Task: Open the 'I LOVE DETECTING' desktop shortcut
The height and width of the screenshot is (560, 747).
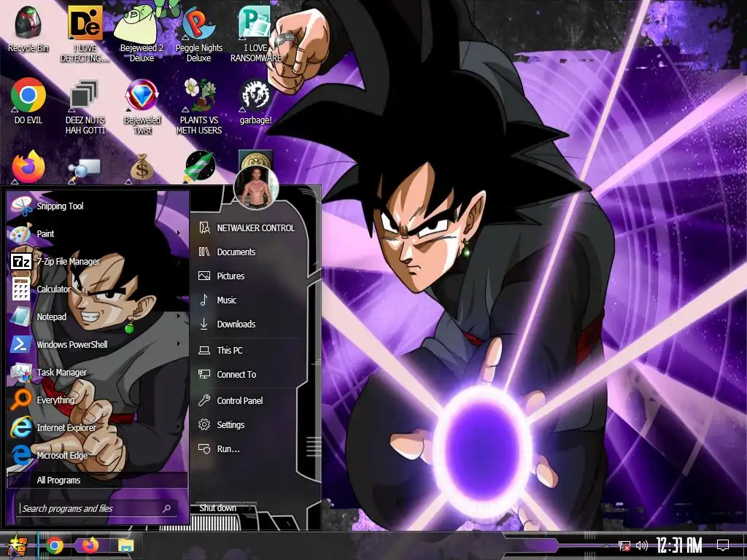Action: tap(85, 34)
